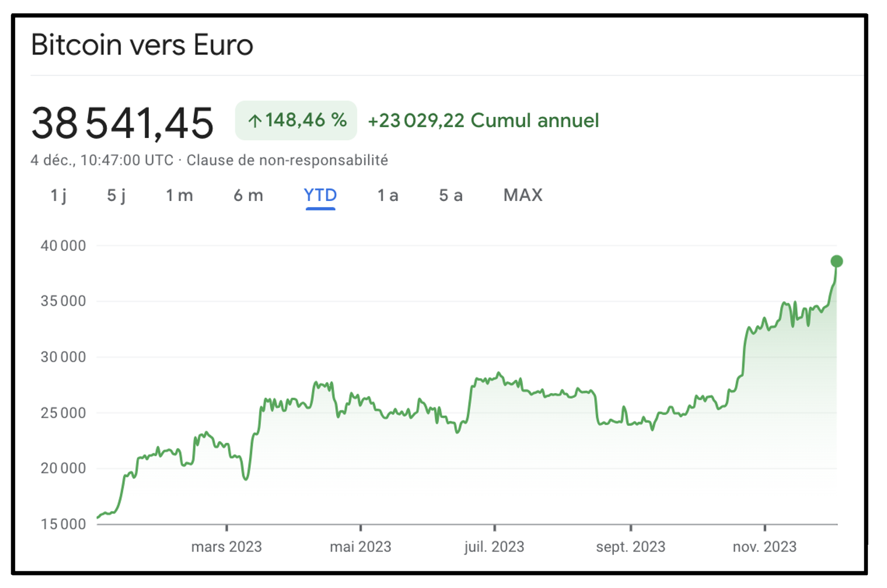
Task: Click the 40 000 y-axis label
Action: (x=63, y=245)
